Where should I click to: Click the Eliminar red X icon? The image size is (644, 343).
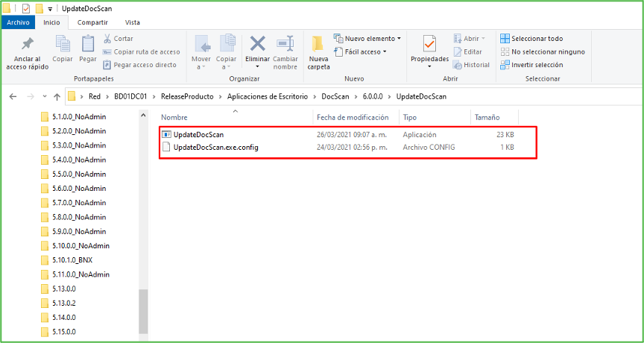coord(258,44)
